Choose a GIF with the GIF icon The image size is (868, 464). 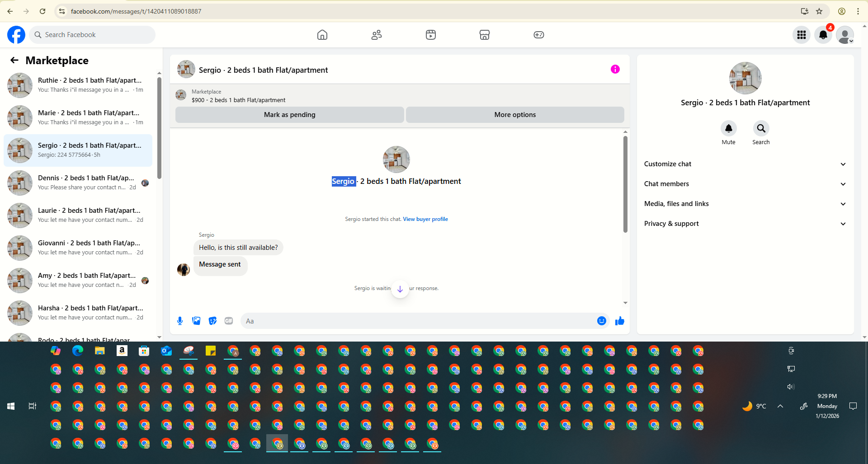point(229,321)
